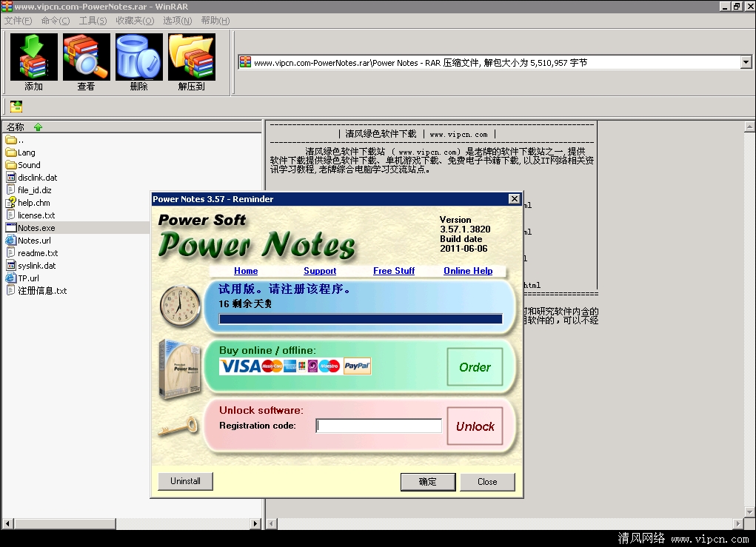Viewport: 756px width, 547px height.
Task: Click the Unlock button
Action: tap(475, 426)
